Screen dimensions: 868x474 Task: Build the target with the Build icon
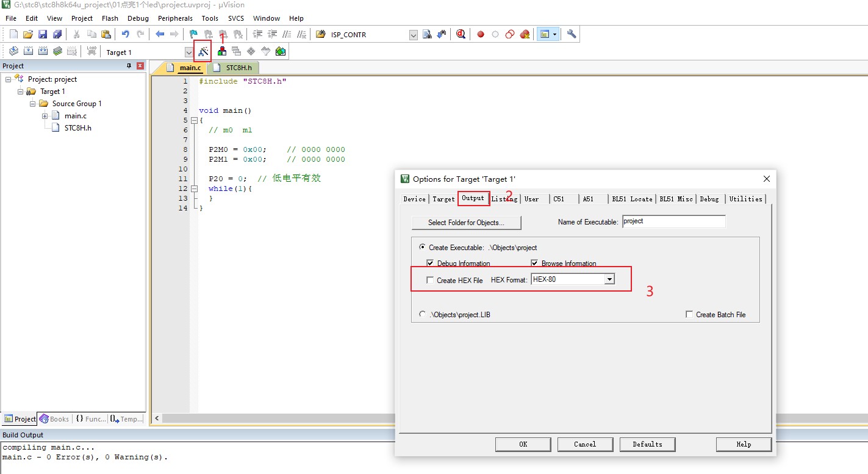click(28, 51)
